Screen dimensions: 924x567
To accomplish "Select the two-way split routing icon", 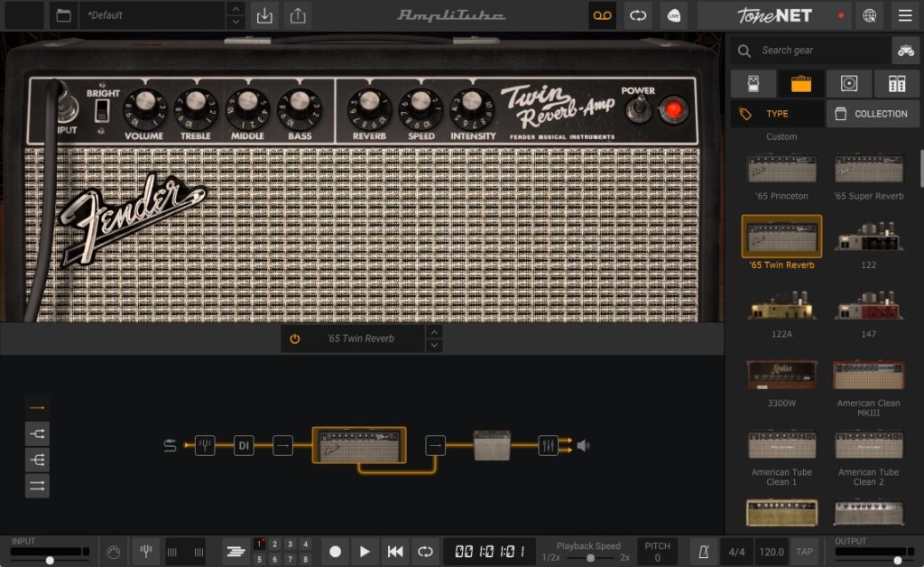I will point(37,433).
